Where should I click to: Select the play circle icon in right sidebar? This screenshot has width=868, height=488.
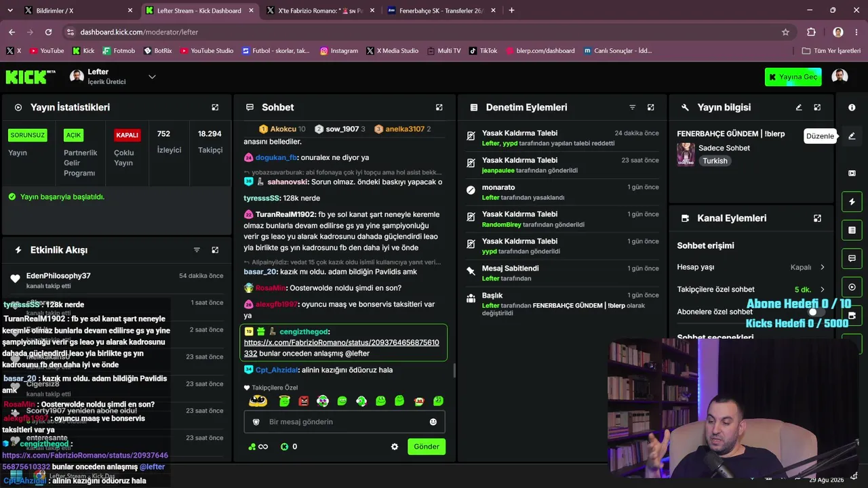click(852, 287)
